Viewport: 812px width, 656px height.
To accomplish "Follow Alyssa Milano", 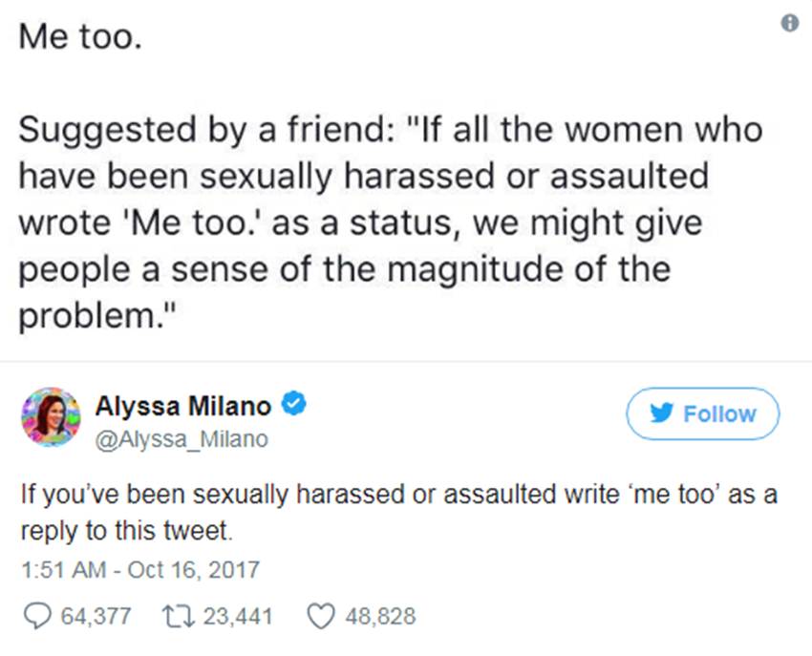I will coord(702,413).
